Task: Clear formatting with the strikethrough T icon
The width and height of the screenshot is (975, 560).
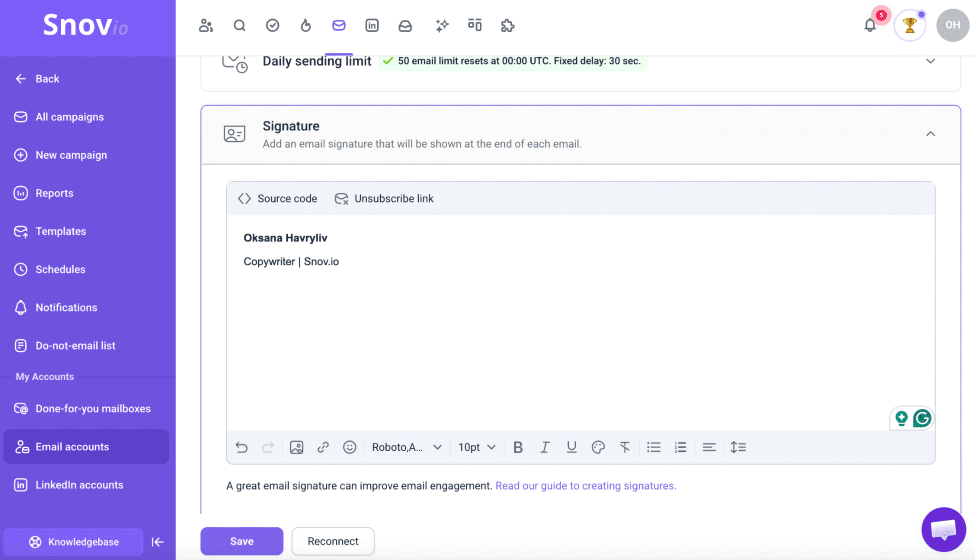Action: click(624, 447)
